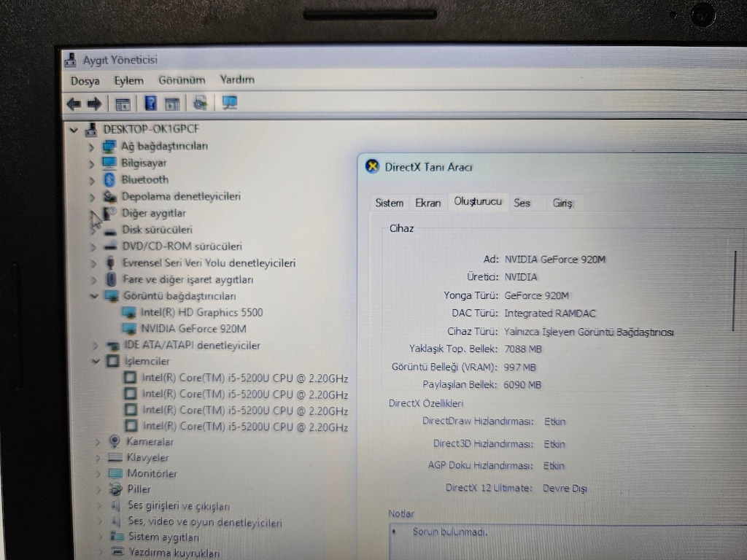Click the Görüntü bağdaştırıcıları display icon
The image size is (747, 560).
[x=112, y=296]
